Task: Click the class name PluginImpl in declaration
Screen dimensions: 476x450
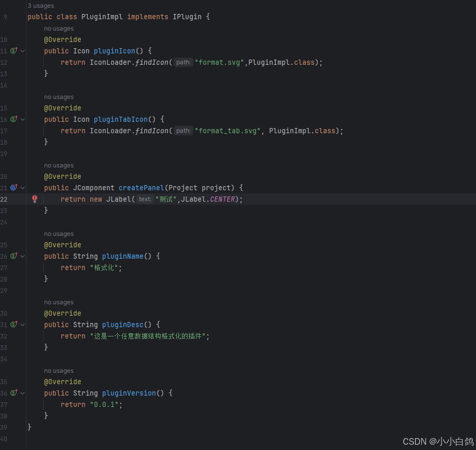Action: click(102, 17)
